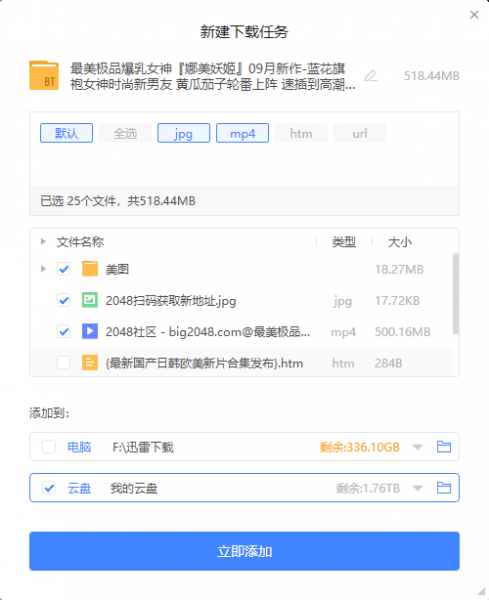Image resolution: width=489 pixels, height=600 pixels.
Task: Open folder browser for 电脑 download path
Action: 444,447
